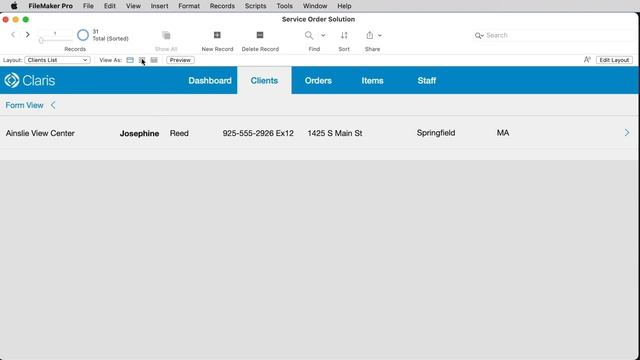
Task: Click the Find magnifier icon
Action: coord(309,36)
